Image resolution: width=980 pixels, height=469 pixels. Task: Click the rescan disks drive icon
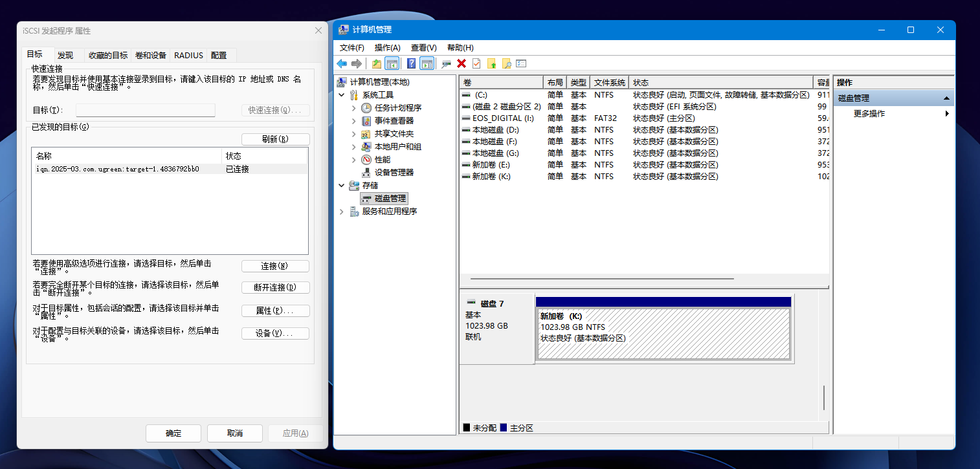446,63
